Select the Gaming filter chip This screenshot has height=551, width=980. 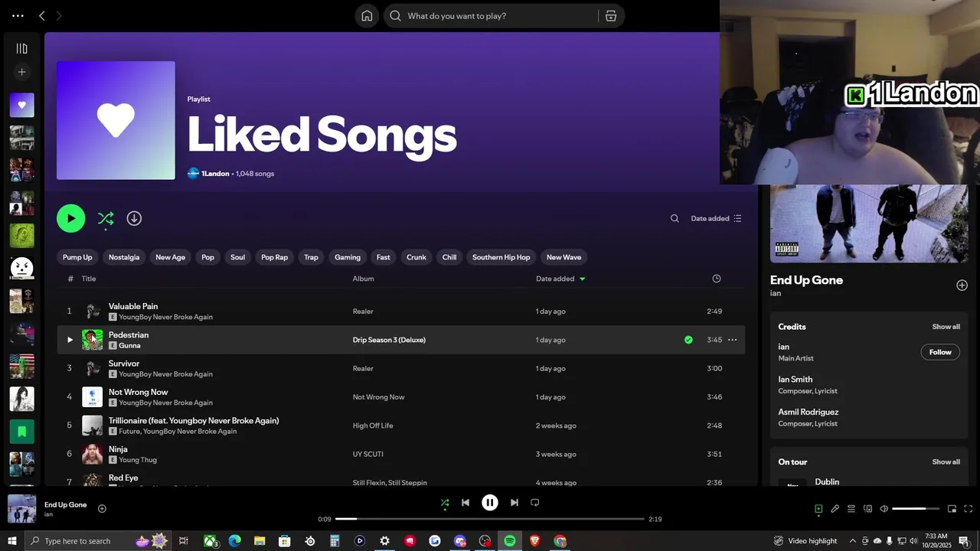coord(348,257)
